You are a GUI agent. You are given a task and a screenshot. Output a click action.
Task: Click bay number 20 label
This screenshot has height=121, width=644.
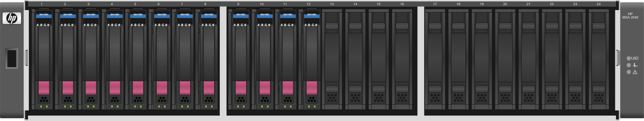click(x=505, y=4)
